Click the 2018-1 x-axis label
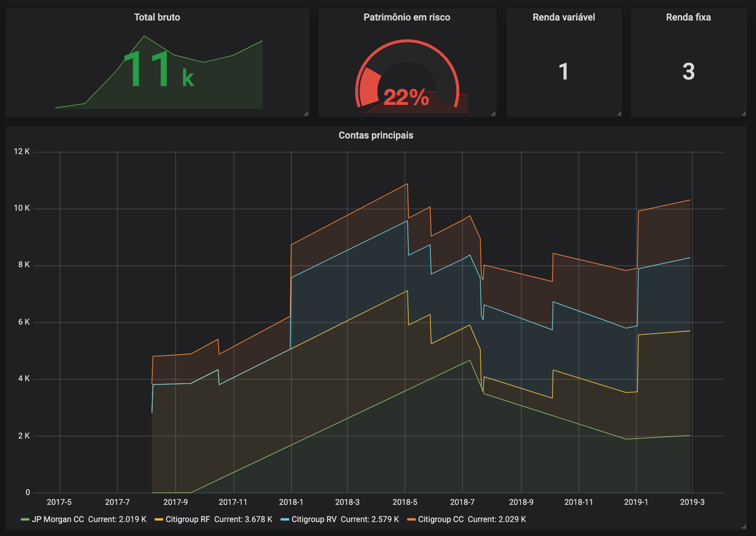The width and height of the screenshot is (756, 536). [291, 502]
